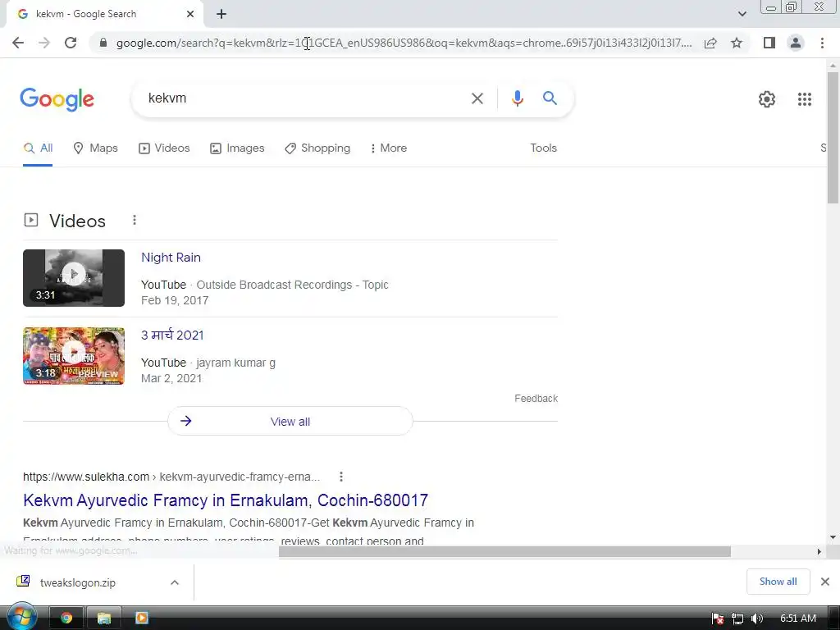Start a voice search with microphone

[x=517, y=98]
